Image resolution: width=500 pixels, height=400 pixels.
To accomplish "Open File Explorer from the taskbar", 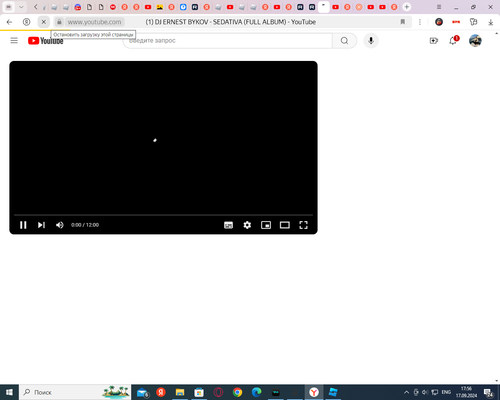I will tap(180, 392).
